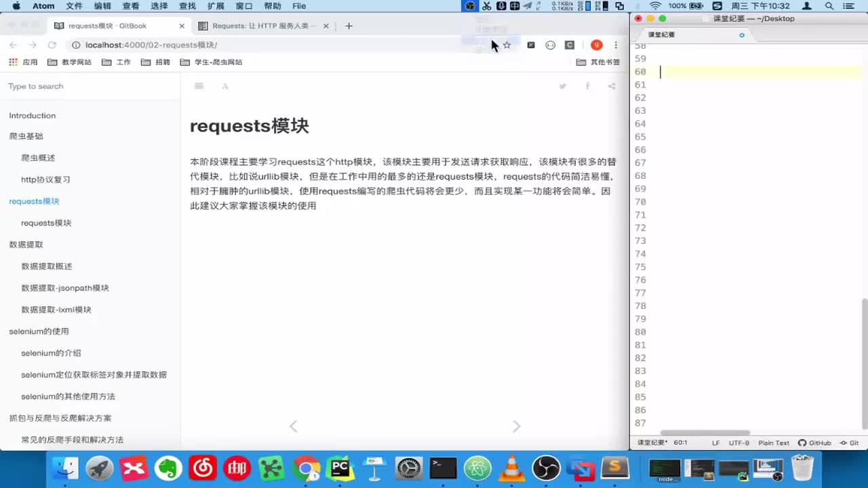Open http协议复习 section link
This screenshot has height=488, width=868.
pyautogui.click(x=45, y=180)
